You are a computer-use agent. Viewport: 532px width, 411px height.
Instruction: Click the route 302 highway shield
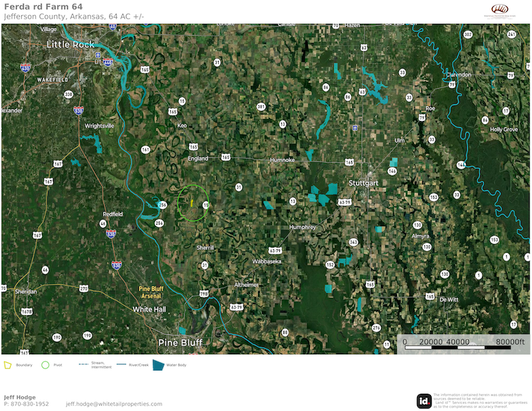pos(468,34)
